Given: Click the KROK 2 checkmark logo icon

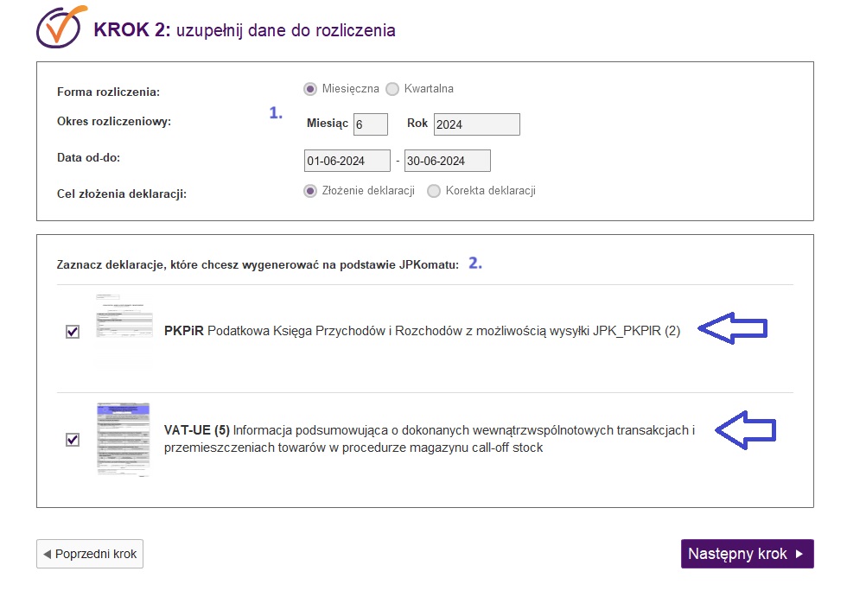Looking at the screenshot, I should tap(61, 27).
